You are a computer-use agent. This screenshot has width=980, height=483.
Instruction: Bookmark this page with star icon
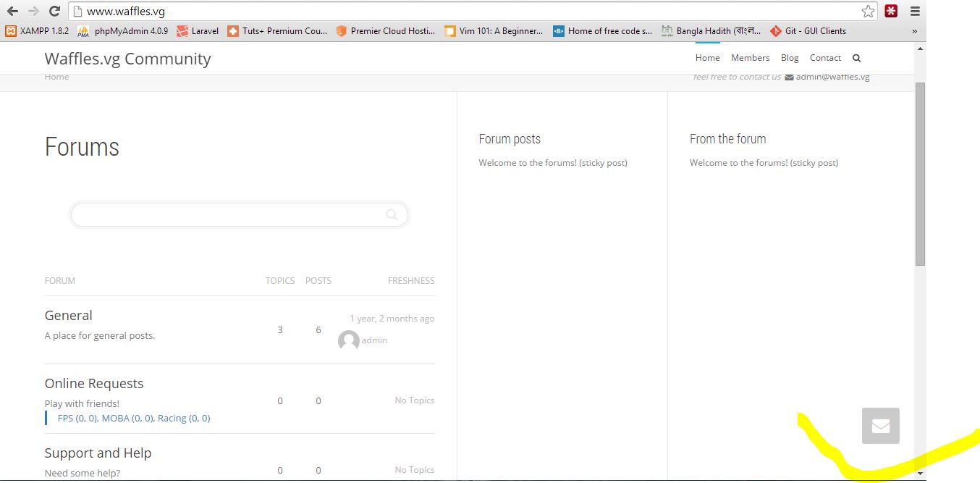click(868, 12)
